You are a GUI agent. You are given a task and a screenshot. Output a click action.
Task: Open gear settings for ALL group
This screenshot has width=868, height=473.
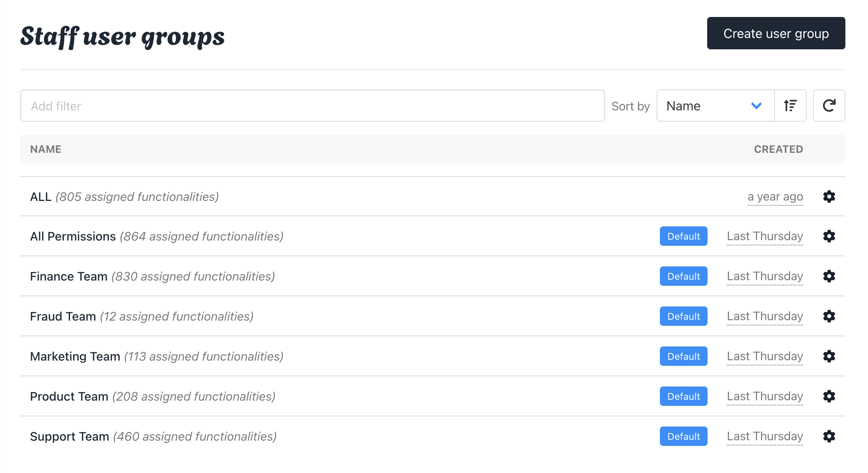829,196
